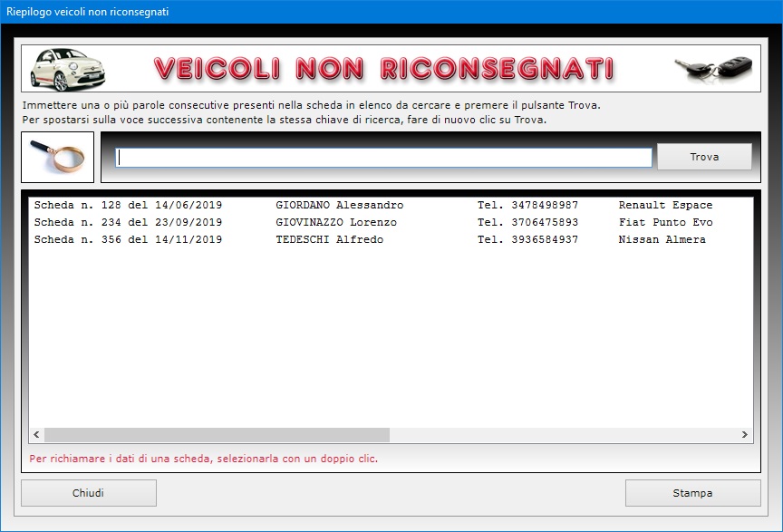Image resolution: width=783 pixels, height=532 pixels.
Task: Click the "Riepilogo veicoli non riconsegnati" window title
Action: 87,12
